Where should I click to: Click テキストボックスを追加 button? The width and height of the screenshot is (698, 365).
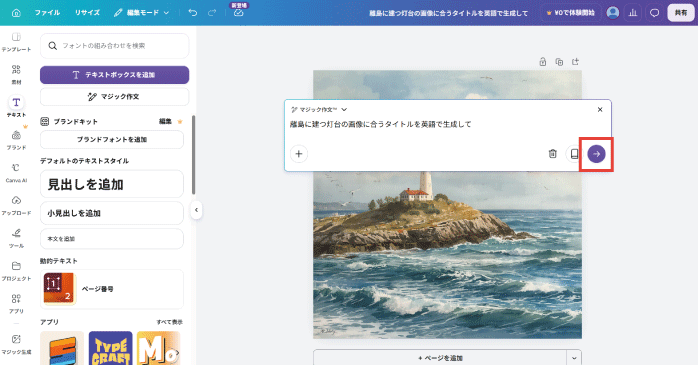click(x=114, y=75)
